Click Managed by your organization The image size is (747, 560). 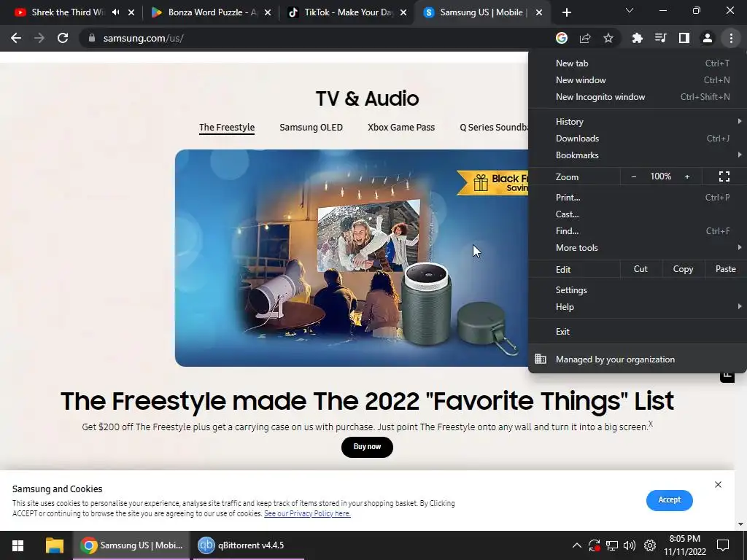638,359
